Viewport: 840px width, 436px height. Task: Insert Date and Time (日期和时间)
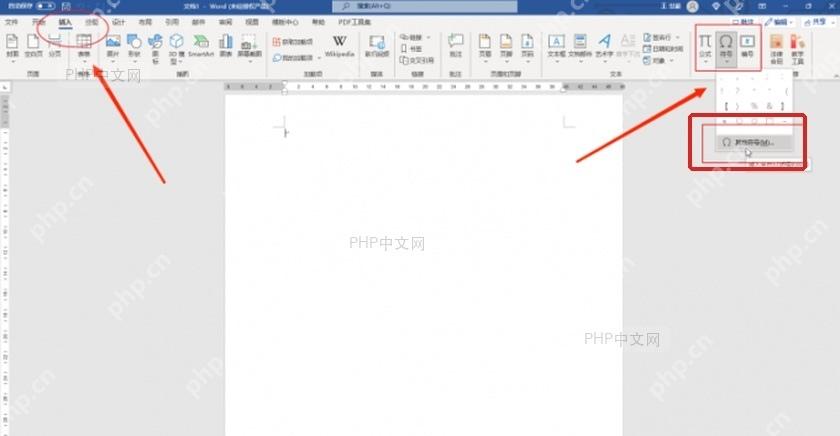point(663,49)
